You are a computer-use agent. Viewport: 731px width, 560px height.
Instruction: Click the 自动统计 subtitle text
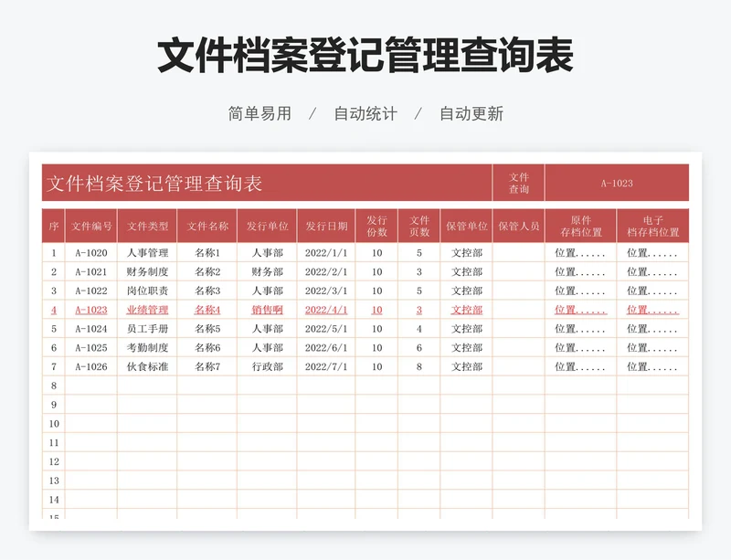365,114
